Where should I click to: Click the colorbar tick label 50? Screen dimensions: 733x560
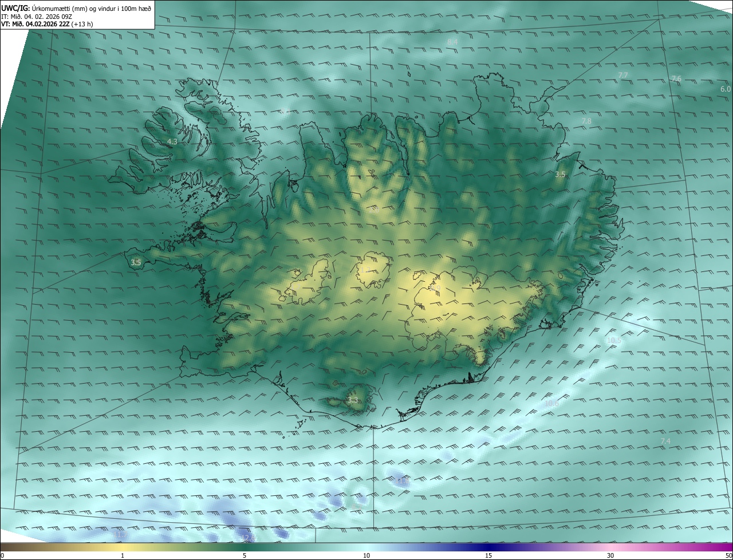pyautogui.click(x=728, y=555)
